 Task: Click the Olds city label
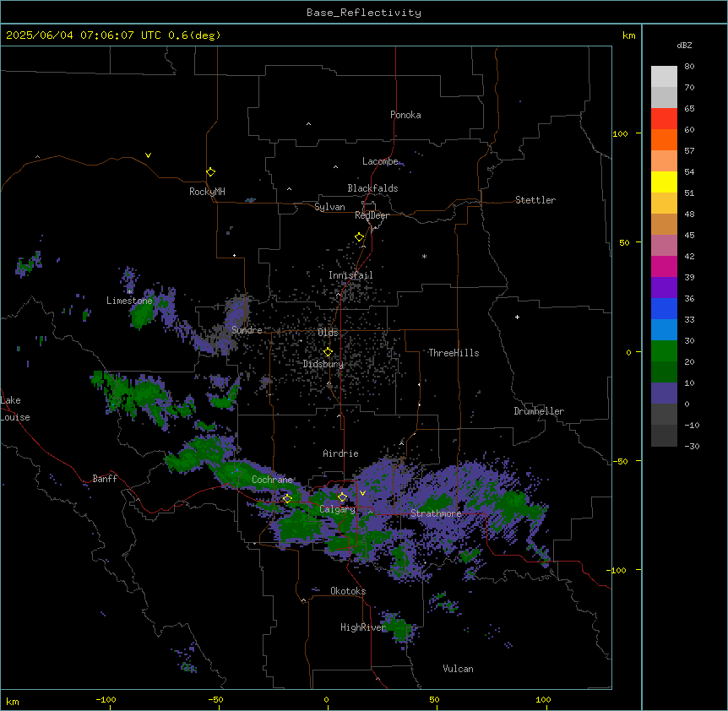pos(328,333)
